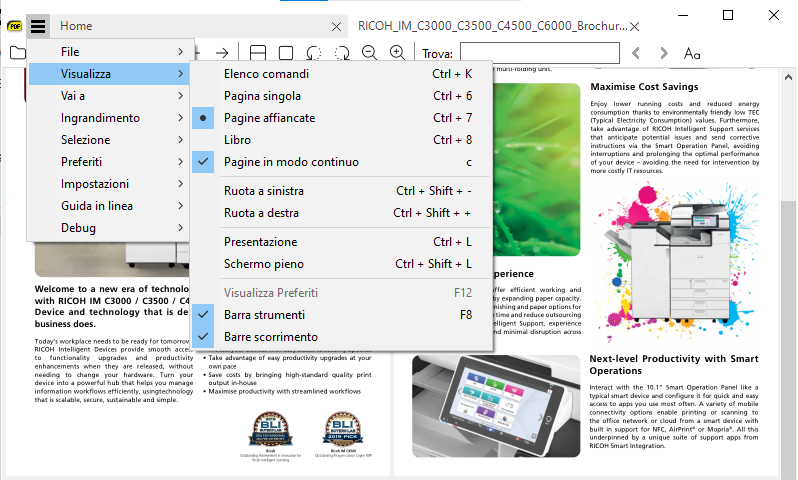Close the Home tab
The image size is (798, 480).
pyautogui.click(x=336, y=26)
